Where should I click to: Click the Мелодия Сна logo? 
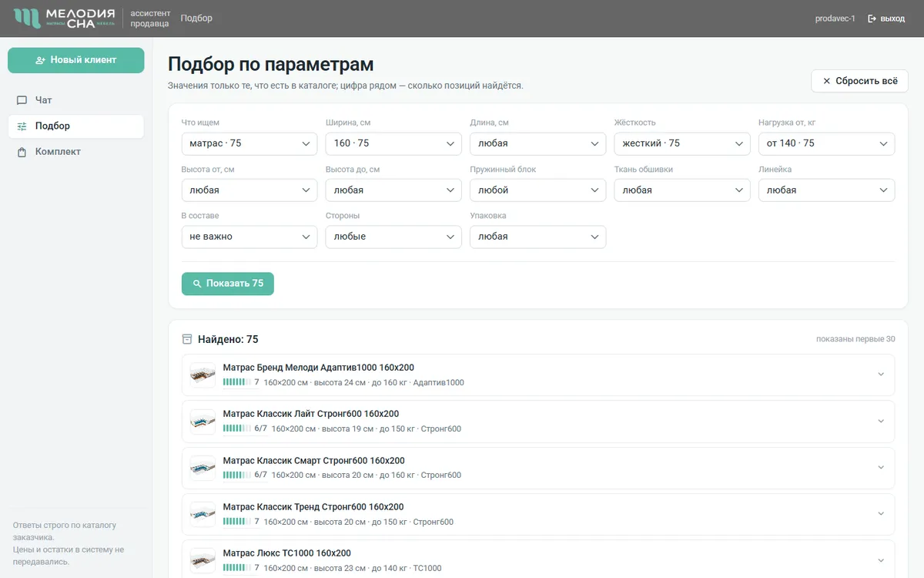pos(65,18)
